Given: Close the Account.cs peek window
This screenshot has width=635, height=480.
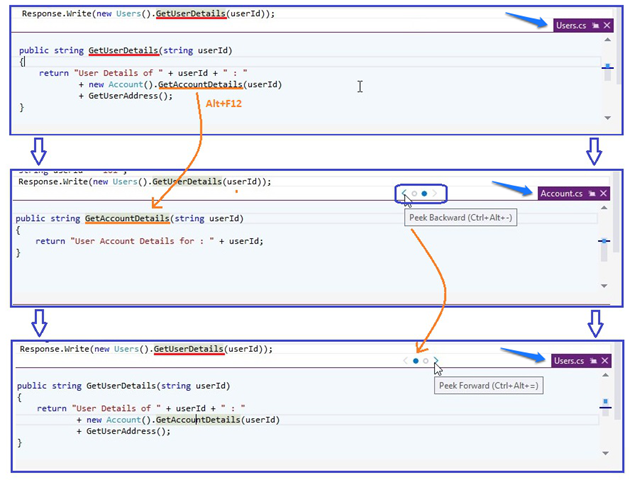Looking at the screenshot, I should [603, 194].
